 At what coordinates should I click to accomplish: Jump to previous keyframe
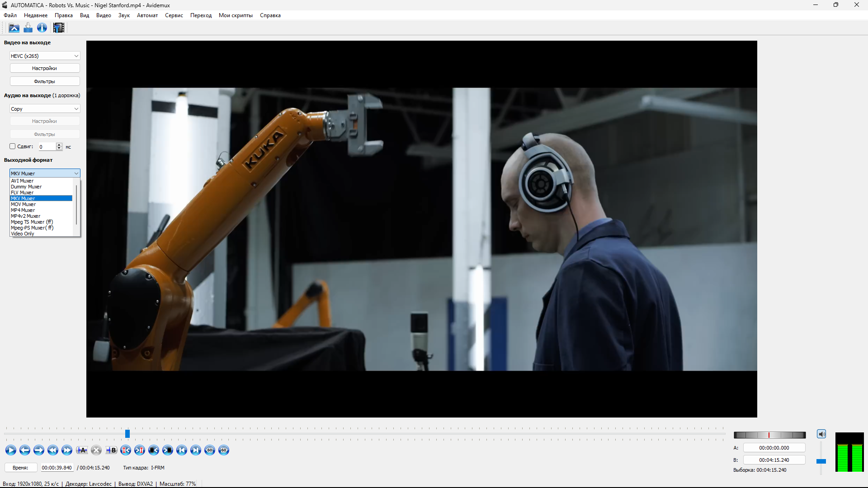click(53, 450)
